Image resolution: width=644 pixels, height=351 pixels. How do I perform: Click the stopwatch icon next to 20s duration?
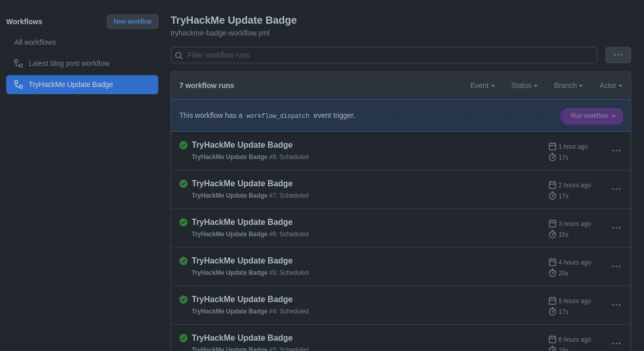point(553,273)
